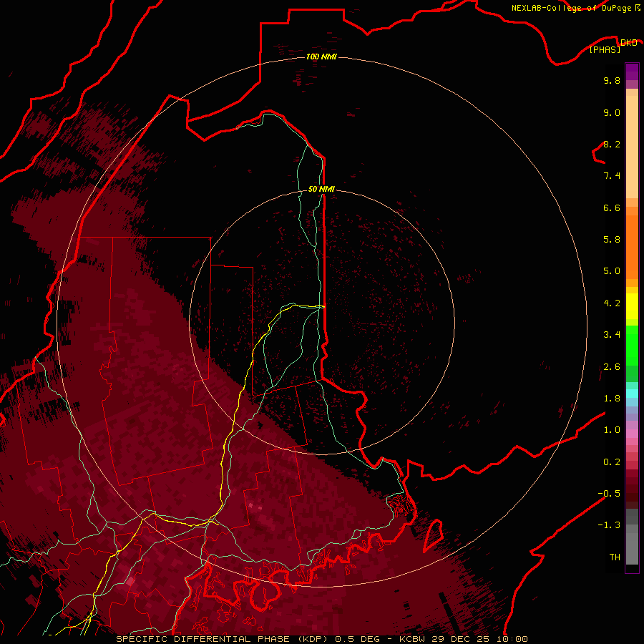Click the 8.2 scale value

(x=612, y=144)
